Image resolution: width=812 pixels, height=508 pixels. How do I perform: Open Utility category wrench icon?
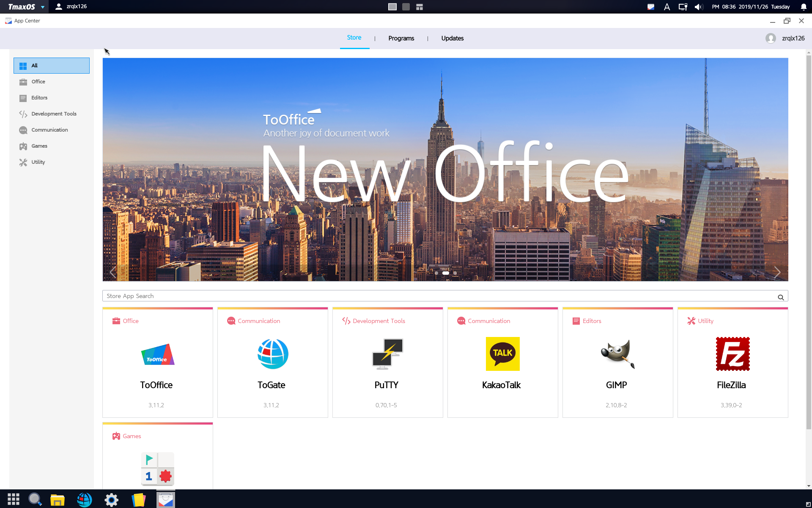tap(23, 162)
